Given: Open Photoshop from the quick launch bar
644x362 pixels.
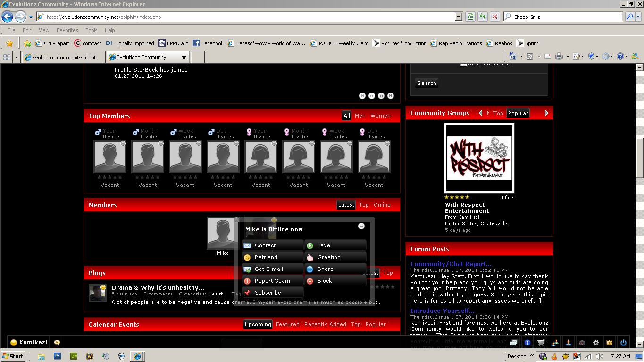Looking at the screenshot, I should [x=58, y=356].
